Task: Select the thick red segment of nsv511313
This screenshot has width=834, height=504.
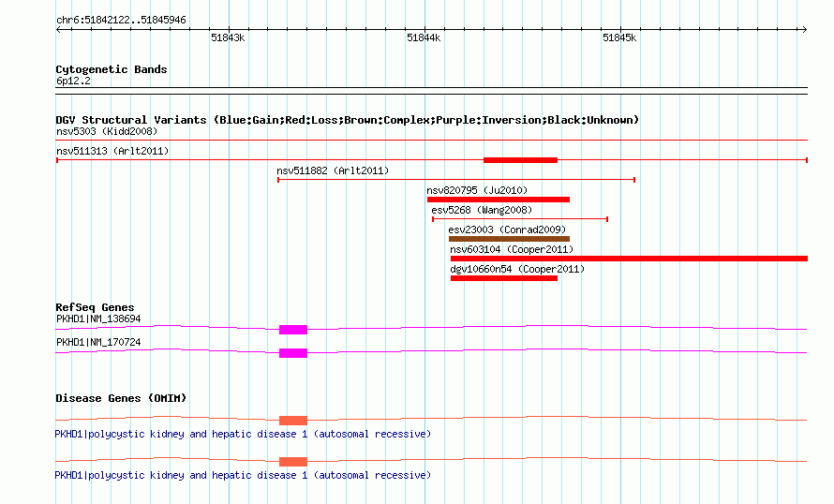Action: coord(520,160)
